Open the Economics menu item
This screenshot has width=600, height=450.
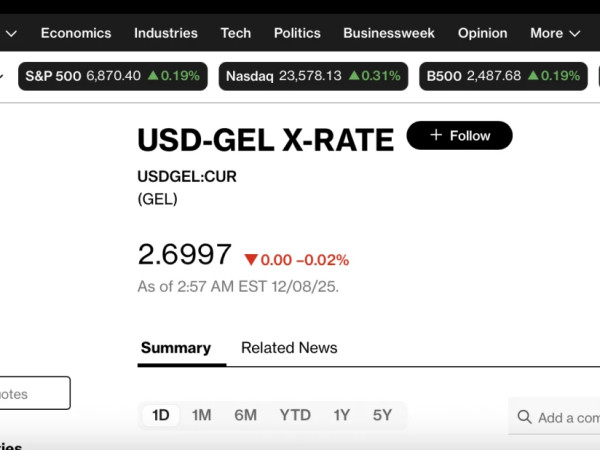point(76,33)
